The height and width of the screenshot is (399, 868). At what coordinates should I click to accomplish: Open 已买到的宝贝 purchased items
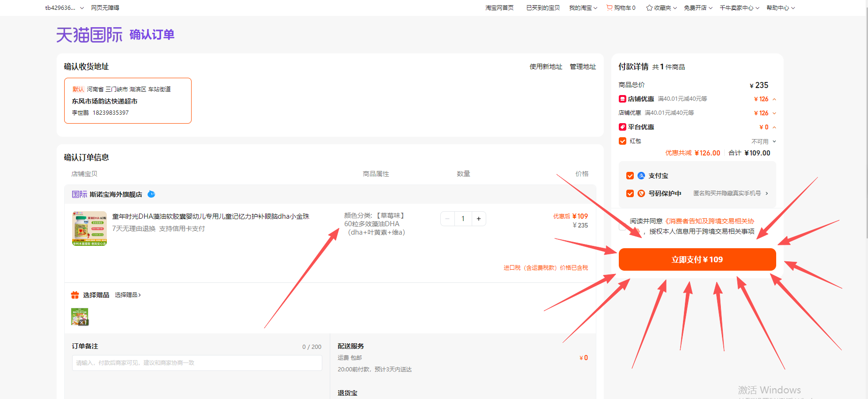[543, 7]
